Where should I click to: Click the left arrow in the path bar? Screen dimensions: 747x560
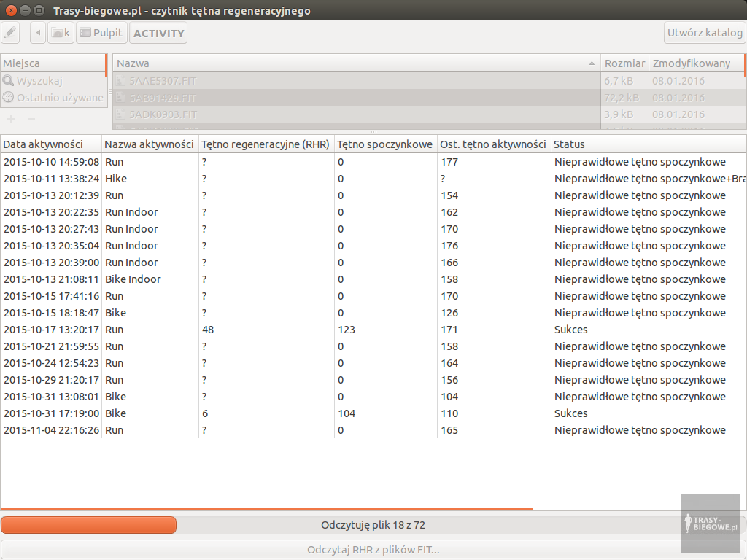coord(38,33)
